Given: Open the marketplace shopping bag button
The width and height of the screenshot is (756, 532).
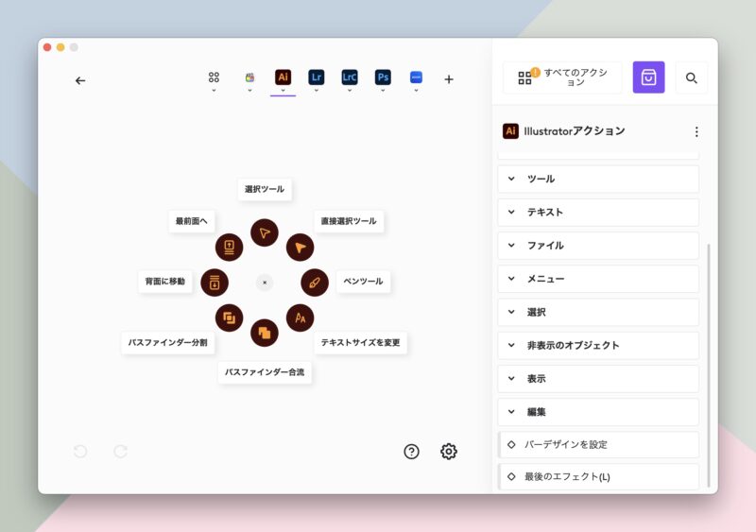Looking at the screenshot, I should click(x=648, y=77).
